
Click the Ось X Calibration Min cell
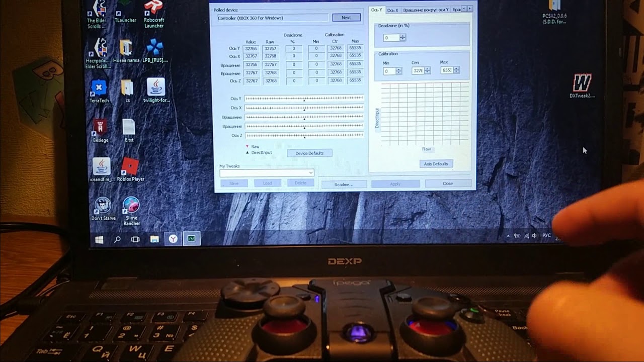pyautogui.click(x=316, y=56)
